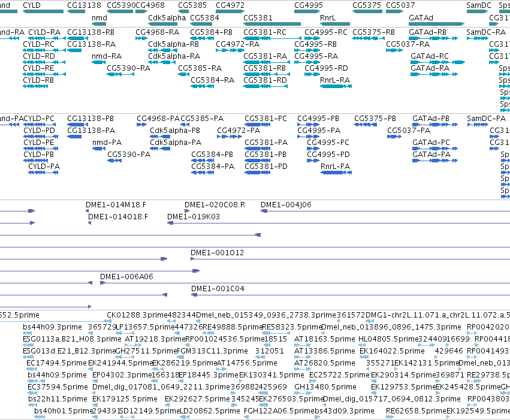Click the CYLD-PE protein label
Screen dimensions: 510x420
(x=39, y=143)
